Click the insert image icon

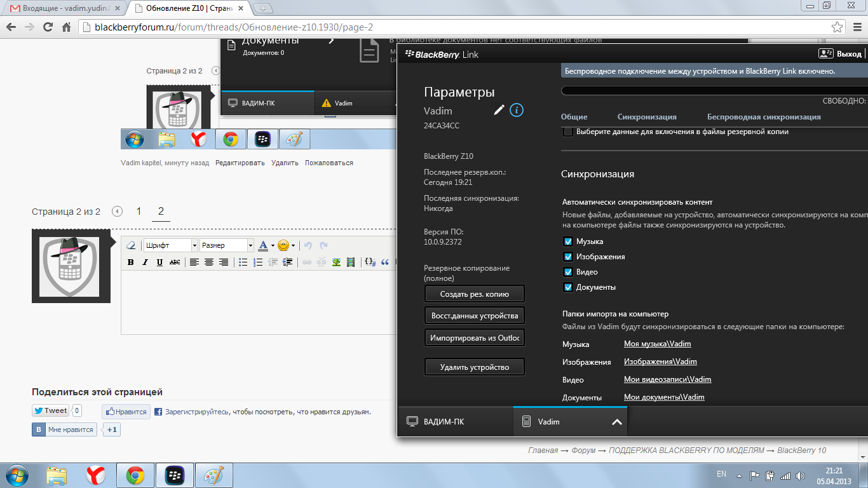[336, 262]
